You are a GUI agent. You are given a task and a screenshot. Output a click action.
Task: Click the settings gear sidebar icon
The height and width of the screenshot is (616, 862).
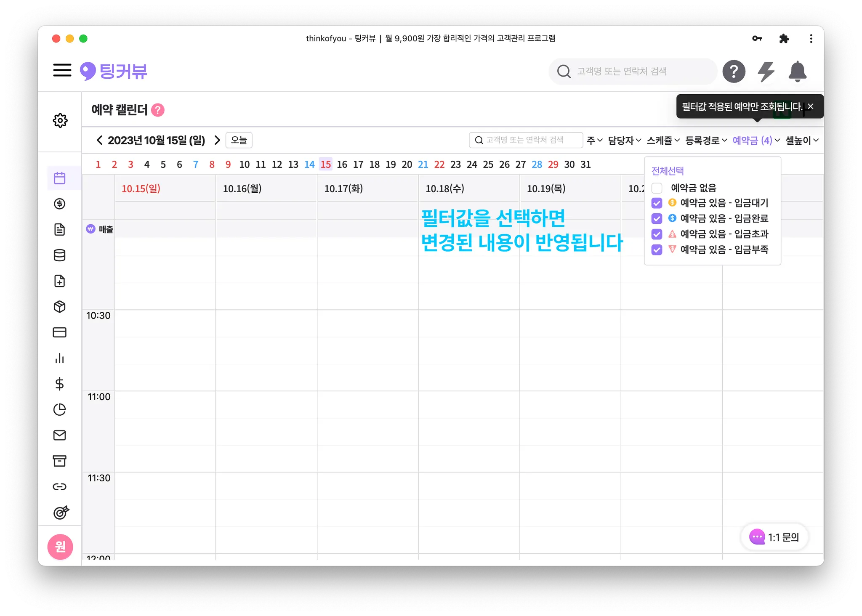(60, 120)
